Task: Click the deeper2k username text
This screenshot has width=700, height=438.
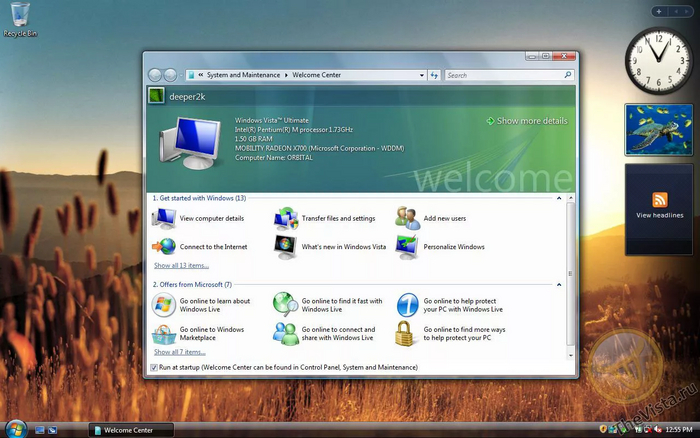Action: tap(187, 96)
